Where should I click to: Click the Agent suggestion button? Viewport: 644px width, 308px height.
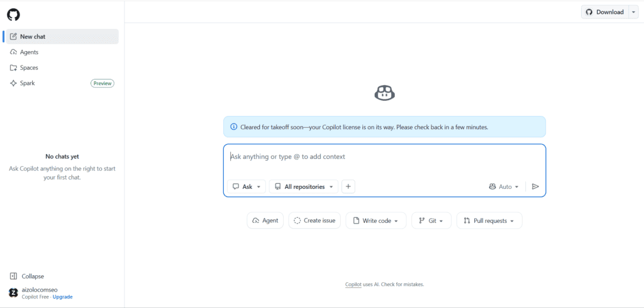click(265, 220)
